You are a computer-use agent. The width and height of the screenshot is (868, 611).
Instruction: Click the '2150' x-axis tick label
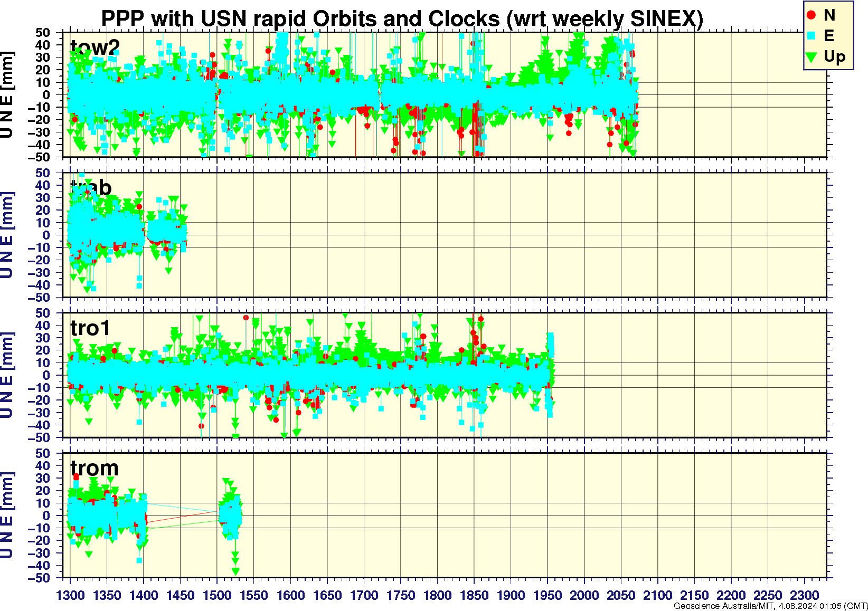[694, 595]
